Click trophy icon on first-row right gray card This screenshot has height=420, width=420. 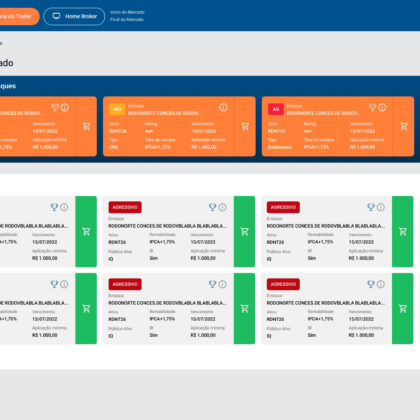(x=371, y=207)
